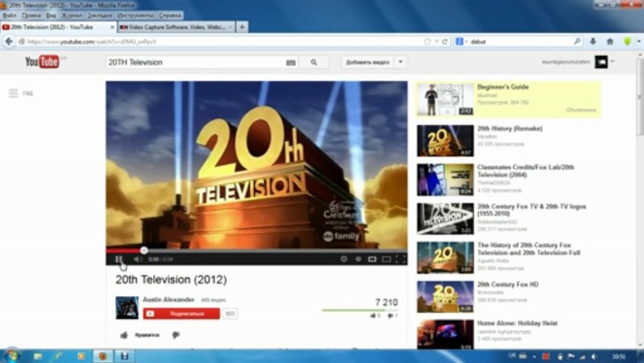Click the Home Alone: Holiday Heist thumbnail
The width and height of the screenshot is (644, 363).
click(x=445, y=335)
